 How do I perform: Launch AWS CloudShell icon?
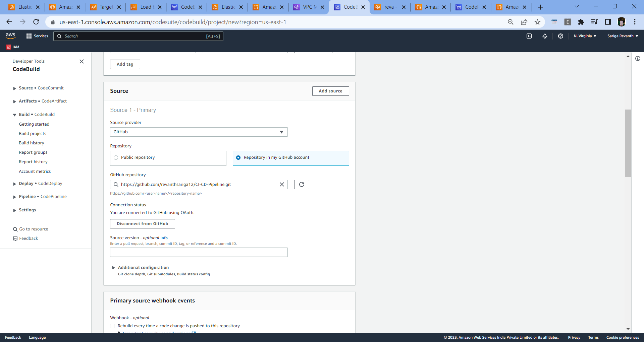pos(529,36)
